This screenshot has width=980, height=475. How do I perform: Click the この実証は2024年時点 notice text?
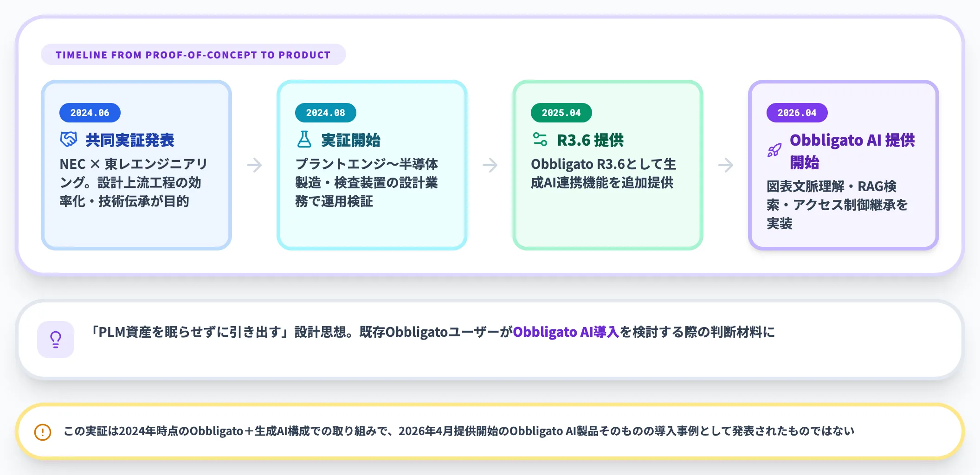pyautogui.click(x=459, y=431)
